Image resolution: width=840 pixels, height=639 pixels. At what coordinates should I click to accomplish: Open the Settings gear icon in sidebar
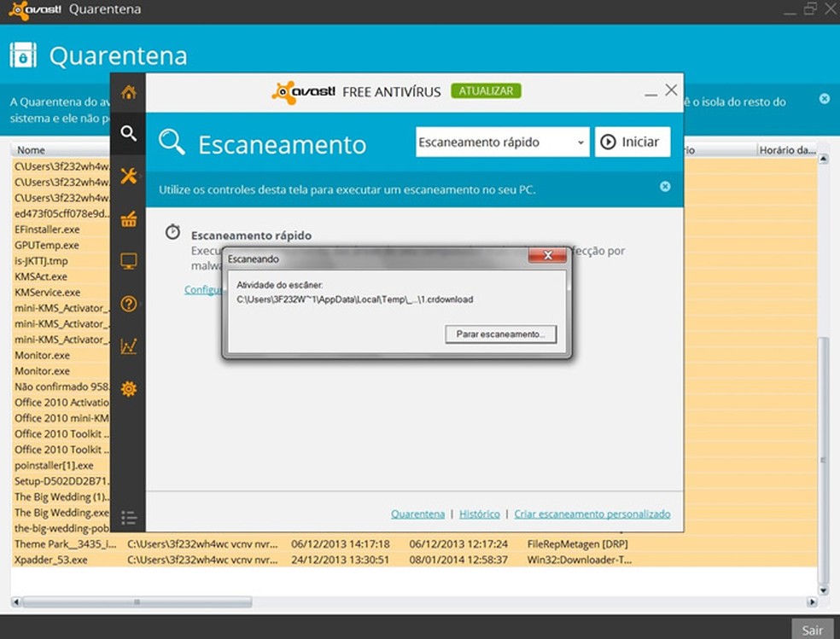(129, 388)
